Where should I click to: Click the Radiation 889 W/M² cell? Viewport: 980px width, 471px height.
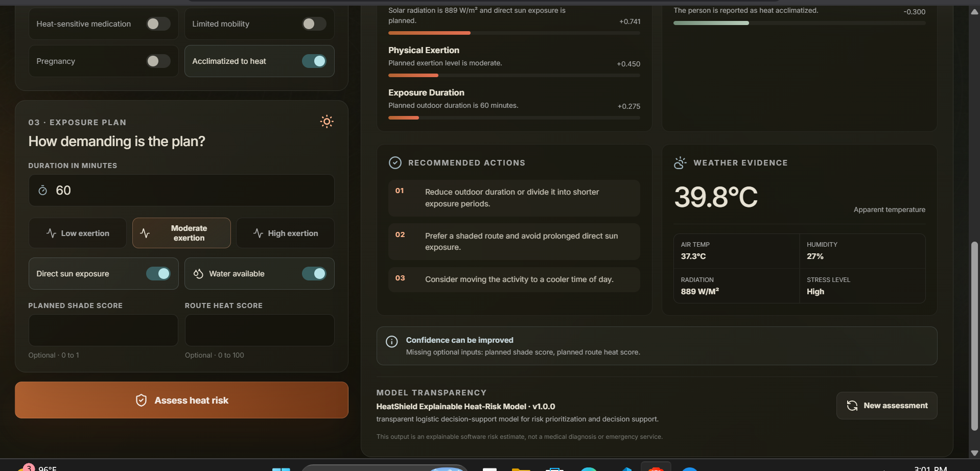736,286
